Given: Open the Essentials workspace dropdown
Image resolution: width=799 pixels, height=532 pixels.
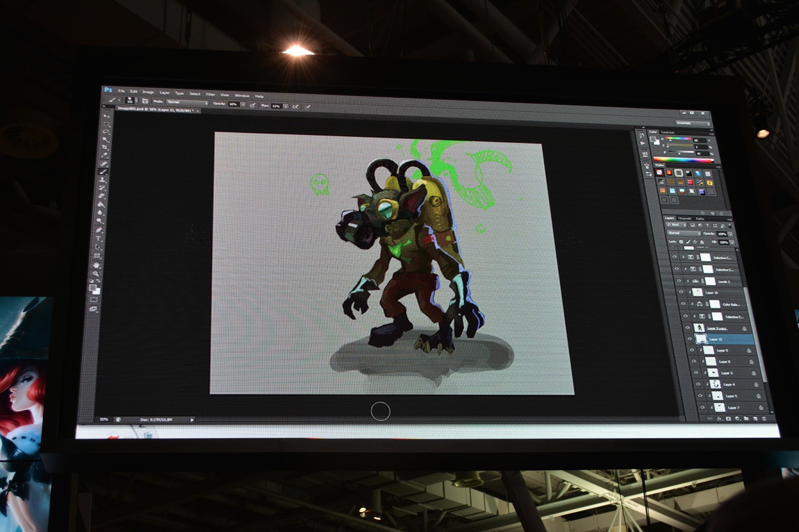Looking at the screenshot, I should pyautogui.click(x=693, y=123).
